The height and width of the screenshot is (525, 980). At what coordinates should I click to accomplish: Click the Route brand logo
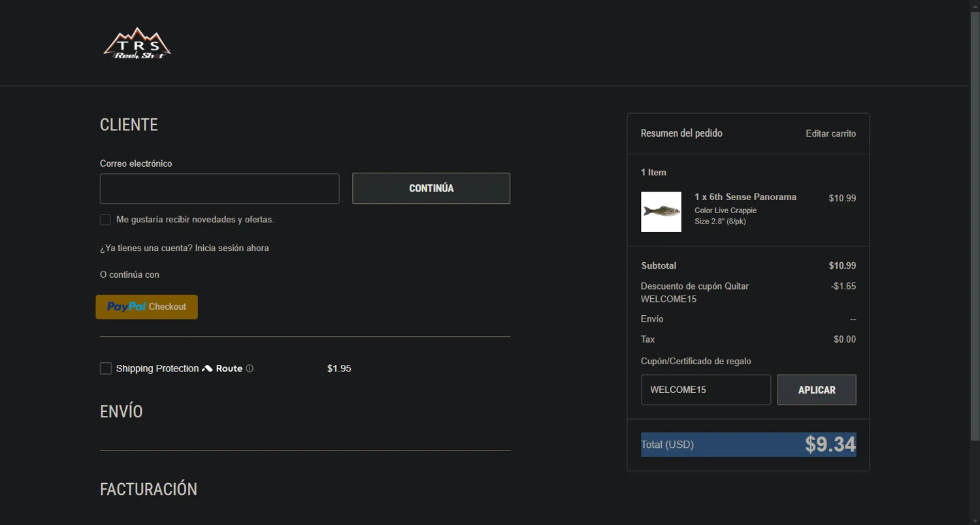coord(222,369)
